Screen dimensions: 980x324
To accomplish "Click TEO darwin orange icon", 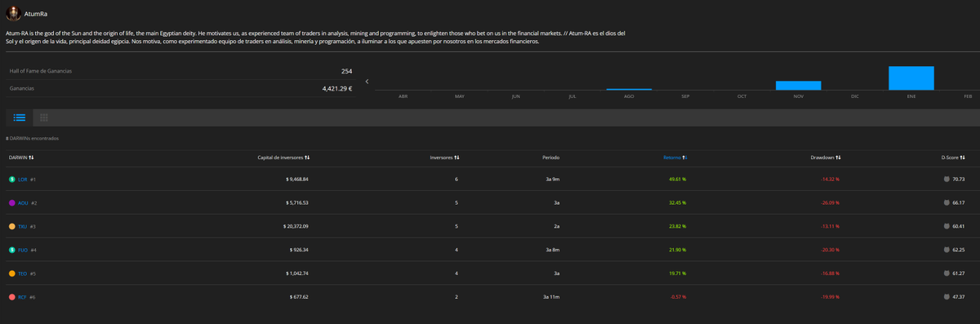I will click(x=12, y=273).
